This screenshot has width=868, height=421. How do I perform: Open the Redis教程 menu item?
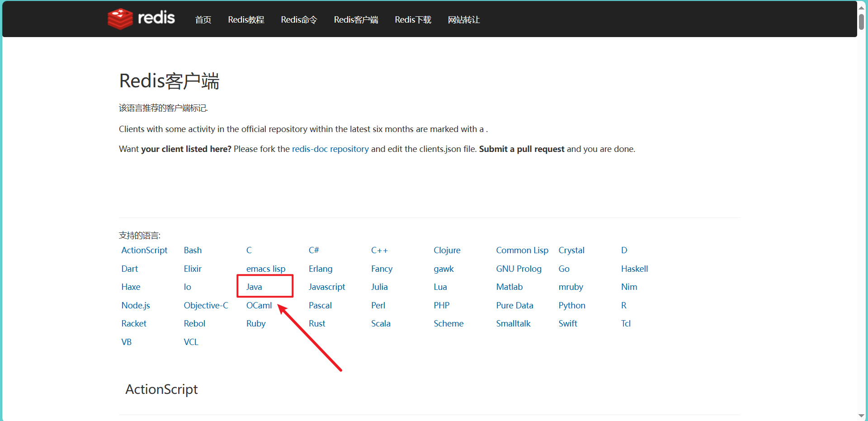[x=246, y=20]
